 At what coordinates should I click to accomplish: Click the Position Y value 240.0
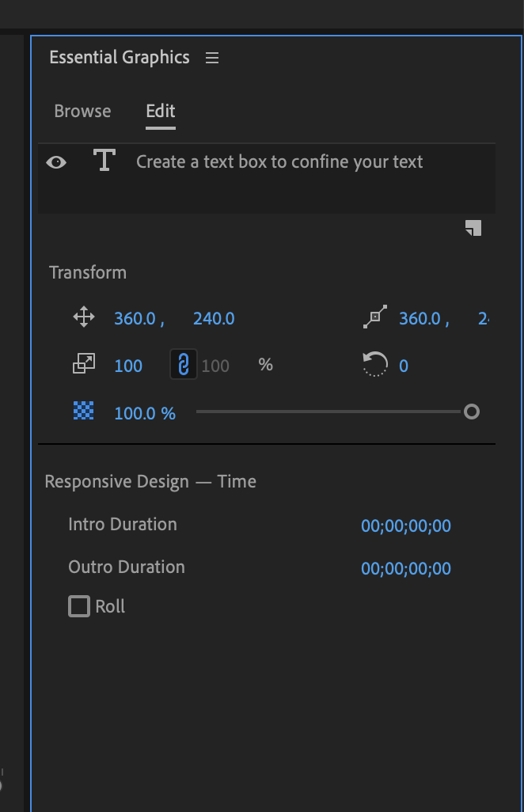(214, 319)
